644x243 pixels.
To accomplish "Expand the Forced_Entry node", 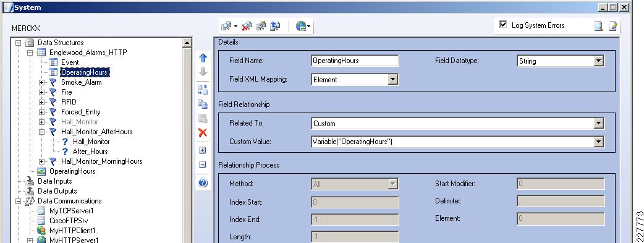I will coord(41,112).
